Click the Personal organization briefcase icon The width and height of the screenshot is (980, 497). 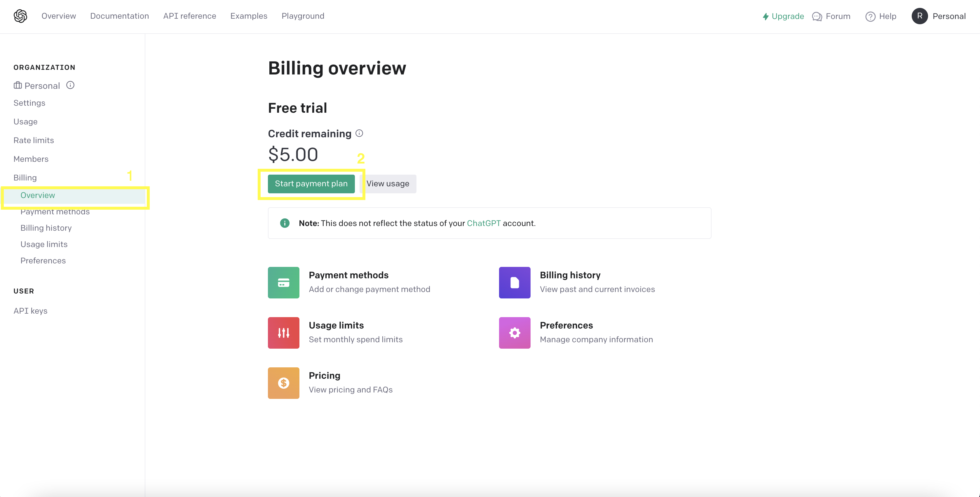pyautogui.click(x=18, y=85)
